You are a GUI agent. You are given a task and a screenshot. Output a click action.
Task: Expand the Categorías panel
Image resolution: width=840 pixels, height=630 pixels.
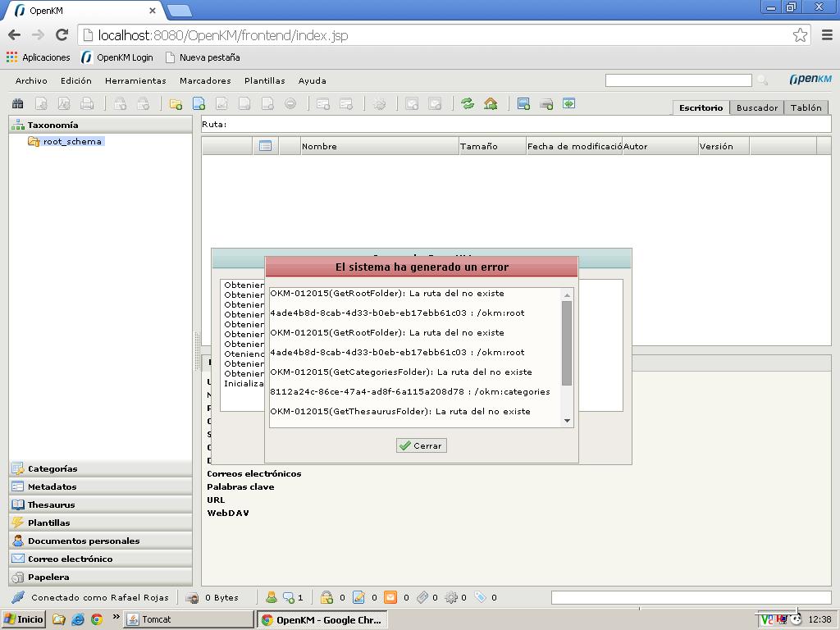(x=52, y=468)
